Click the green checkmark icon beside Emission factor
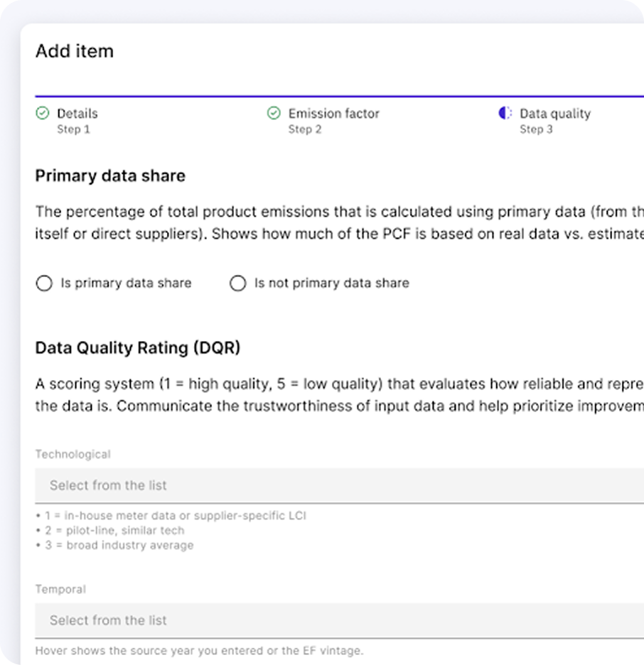644x665 pixels. point(274,114)
